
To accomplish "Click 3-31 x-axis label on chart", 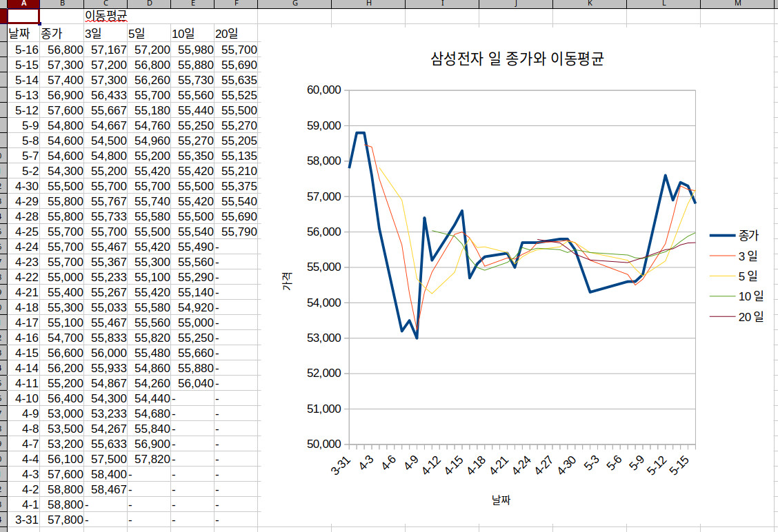I will [x=341, y=466].
